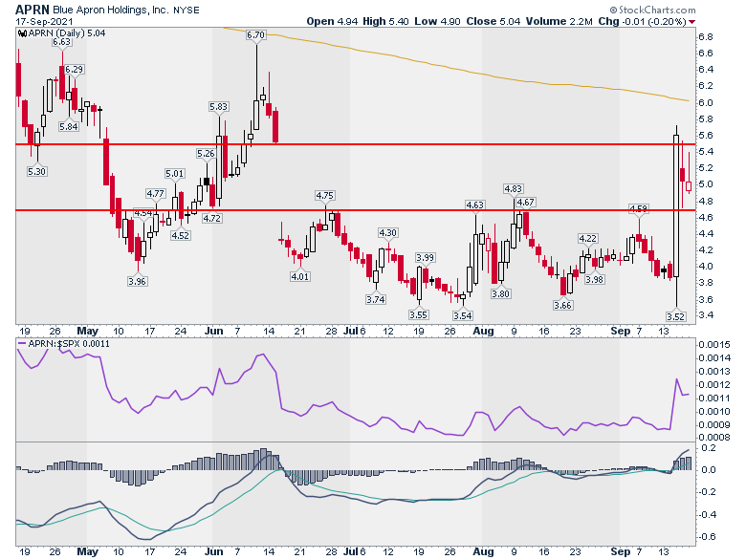Click the 17-Sep-2021 date label
Screen dimensions: 746x560
pos(44,22)
